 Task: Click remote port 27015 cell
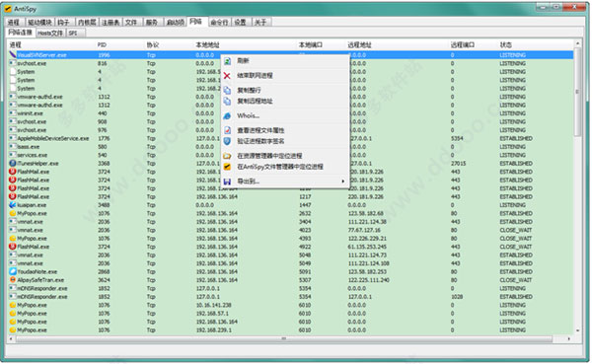[x=458, y=163]
